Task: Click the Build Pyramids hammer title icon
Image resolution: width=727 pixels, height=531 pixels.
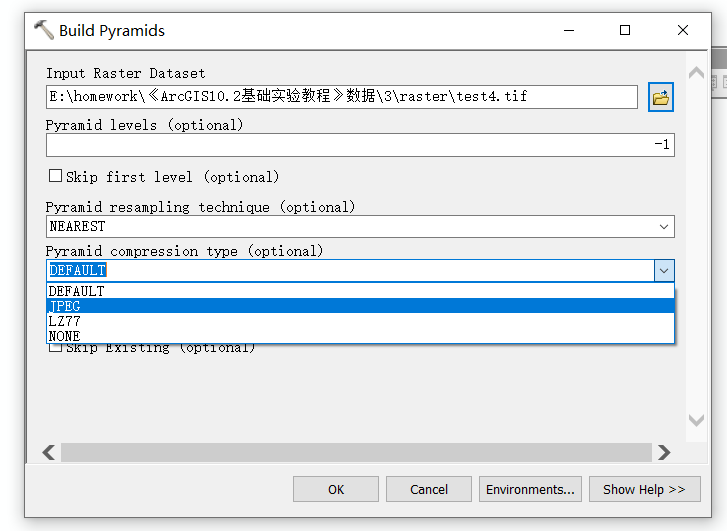Action: 44,30
